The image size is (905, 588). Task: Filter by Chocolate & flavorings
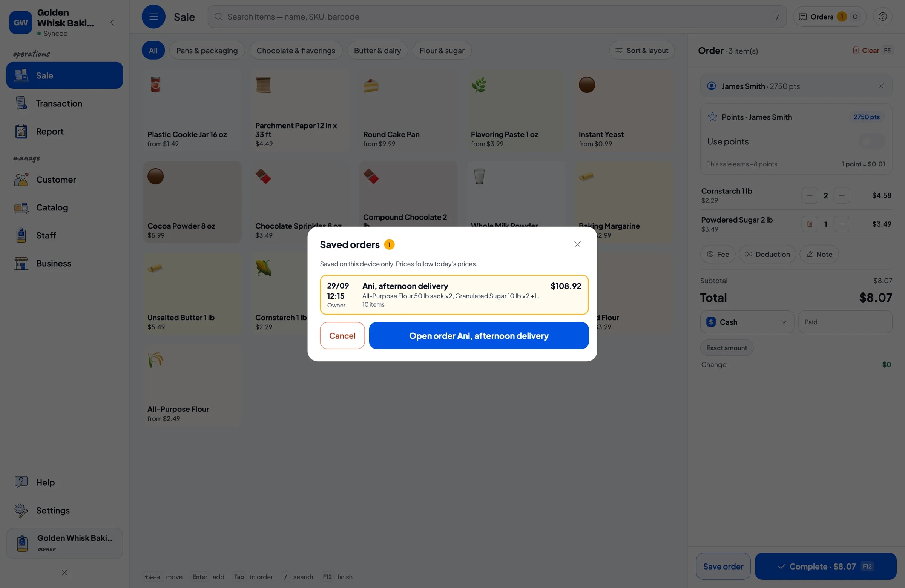click(296, 50)
